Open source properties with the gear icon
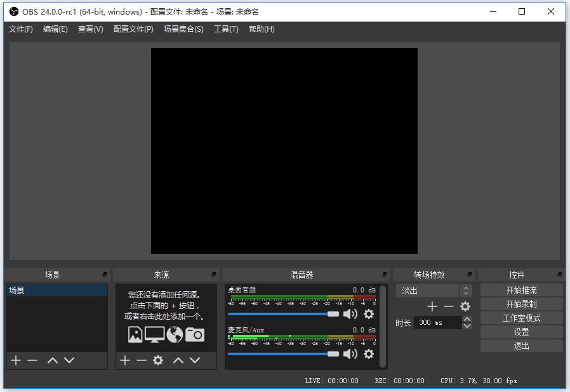This screenshot has height=392, width=570. tap(157, 360)
